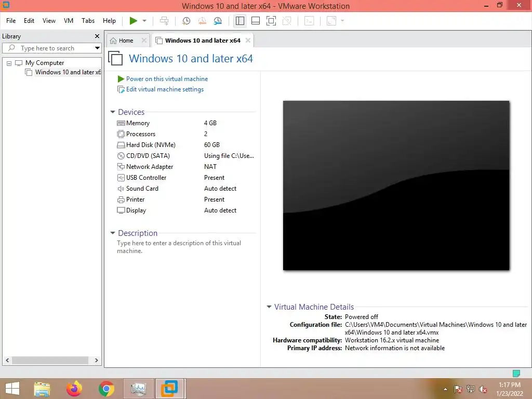Click the stretch guest toolbar icon
532x399 pixels.
331,21
